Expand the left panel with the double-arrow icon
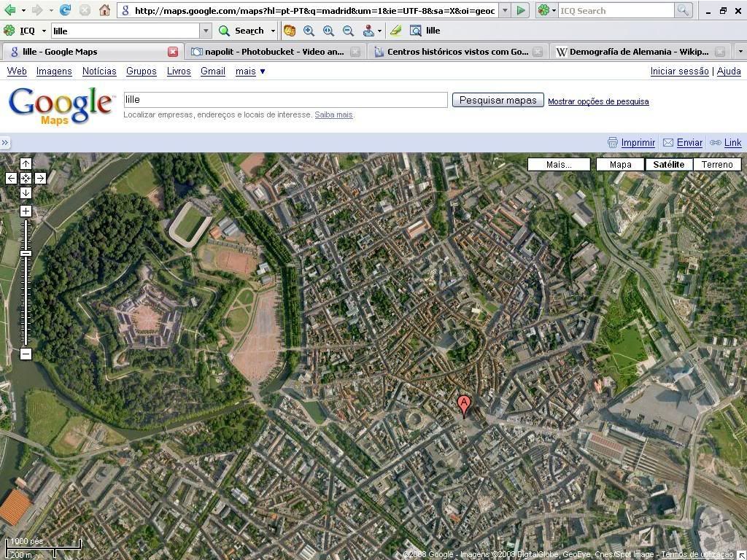This screenshot has width=747, height=560. pos(5,142)
